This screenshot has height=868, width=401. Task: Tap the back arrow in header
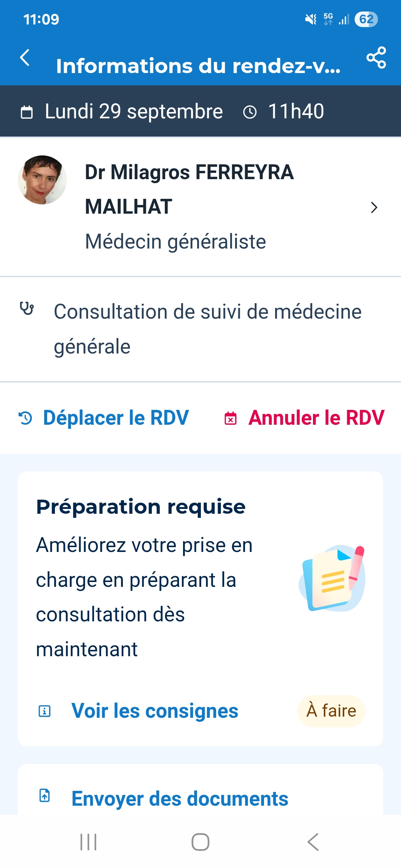point(25,58)
